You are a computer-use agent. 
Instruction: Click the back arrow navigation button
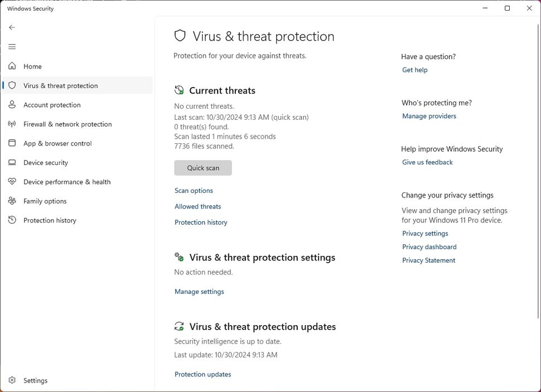[12, 27]
